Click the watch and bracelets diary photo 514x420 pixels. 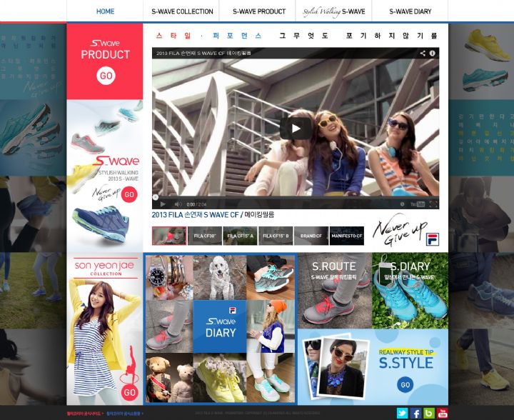169,278
